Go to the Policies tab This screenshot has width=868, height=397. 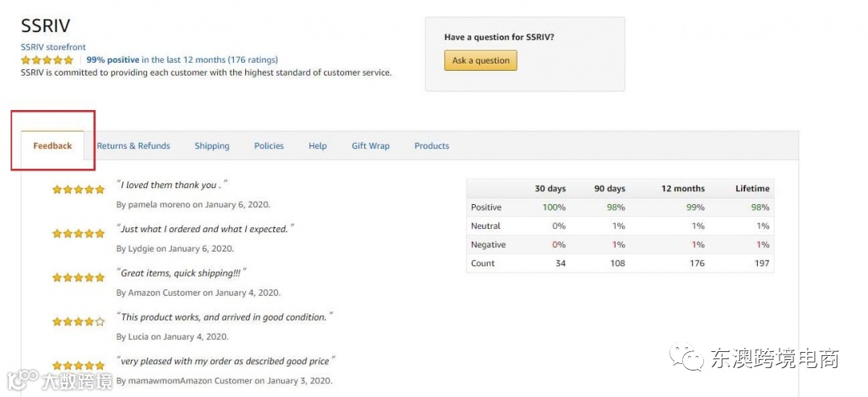[x=269, y=146]
